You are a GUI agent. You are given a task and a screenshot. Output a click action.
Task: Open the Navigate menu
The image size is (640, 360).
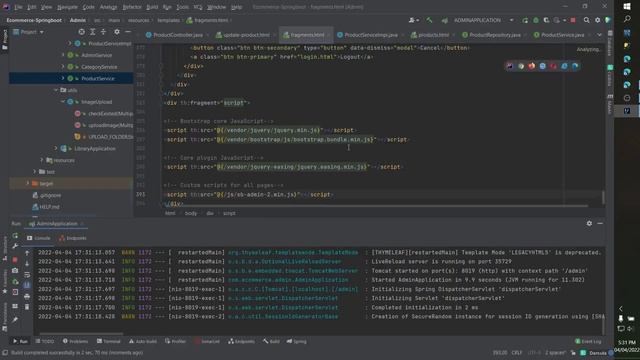point(67,7)
